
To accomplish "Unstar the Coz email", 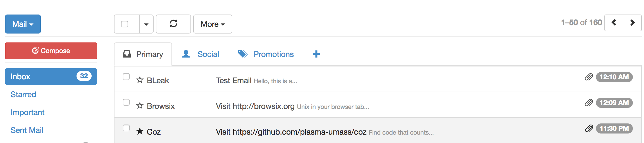I will (140, 131).
